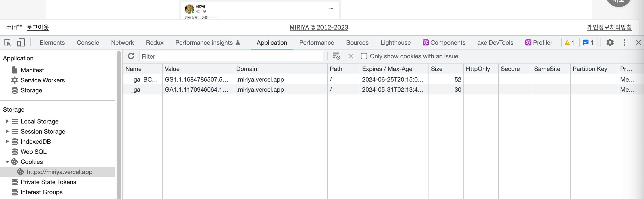Sort by the Partition Key column header
Image resolution: width=644 pixels, height=199 pixels.
[594, 69]
